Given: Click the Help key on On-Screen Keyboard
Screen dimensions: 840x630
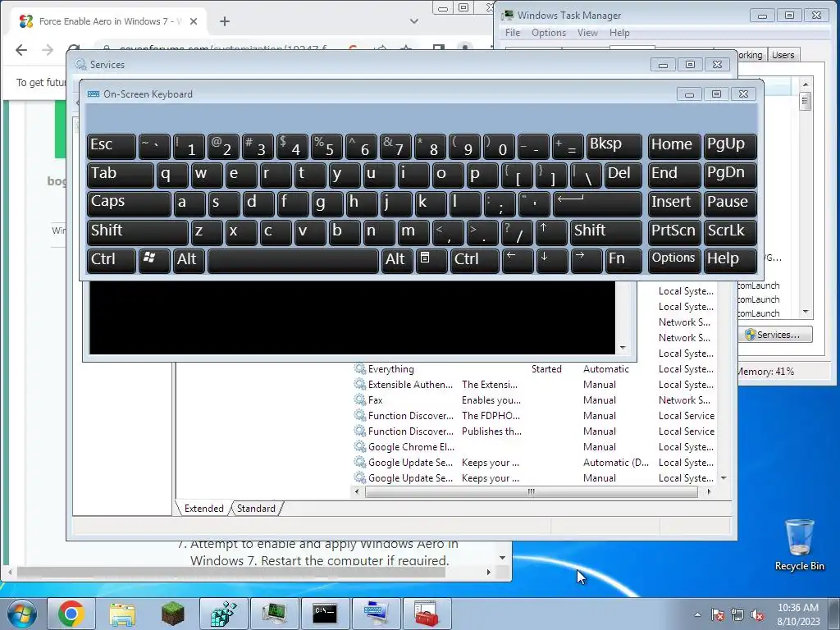Looking at the screenshot, I should click(729, 261).
